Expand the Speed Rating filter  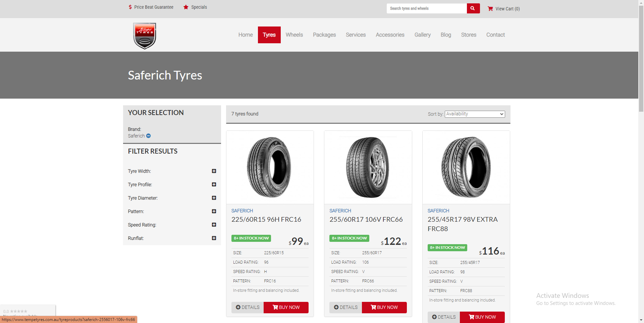(214, 225)
